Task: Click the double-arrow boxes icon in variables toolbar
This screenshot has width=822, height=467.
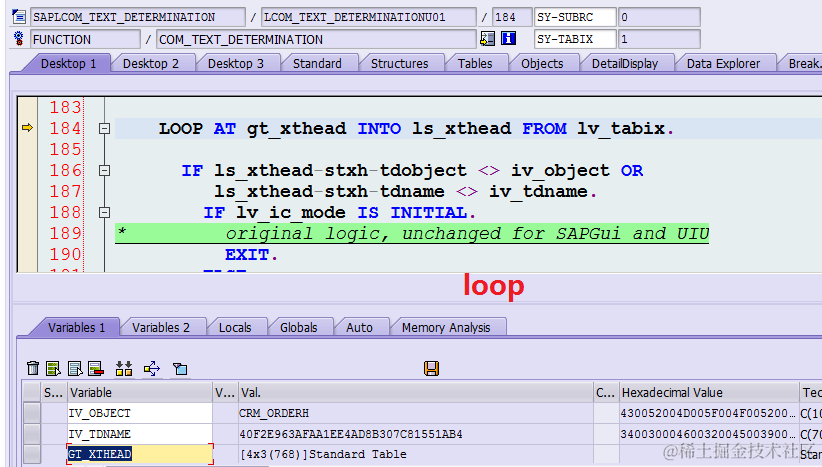Action: click(124, 368)
